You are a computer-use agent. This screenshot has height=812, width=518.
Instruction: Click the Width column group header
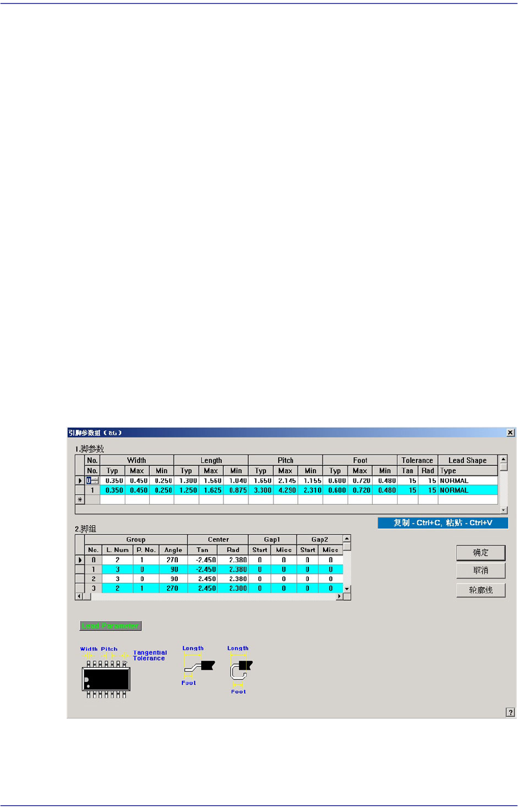[x=137, y=460]
